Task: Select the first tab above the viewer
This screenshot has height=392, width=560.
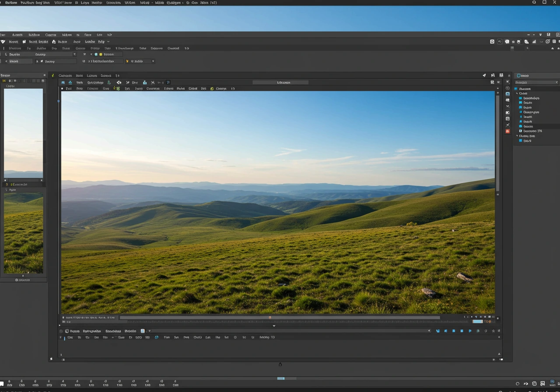Action: click(x=65, y=76)
